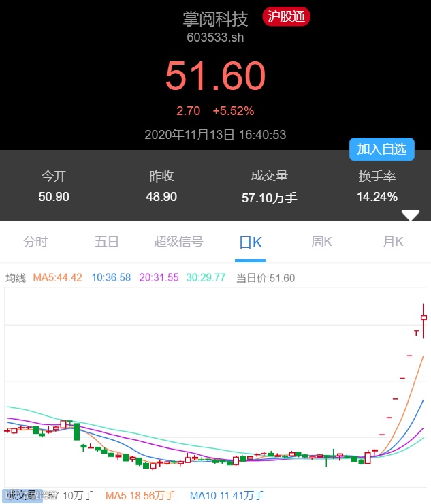431x504 pixels.
Task: Click 当日价:51.60 label
Action: tap(266, 278)
